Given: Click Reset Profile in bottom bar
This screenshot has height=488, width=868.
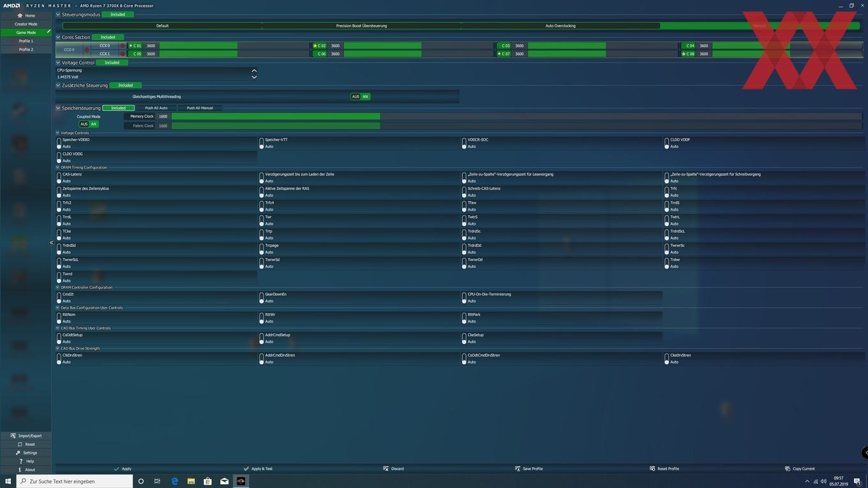Looking at the screenshot, I should tap(664, 469).
